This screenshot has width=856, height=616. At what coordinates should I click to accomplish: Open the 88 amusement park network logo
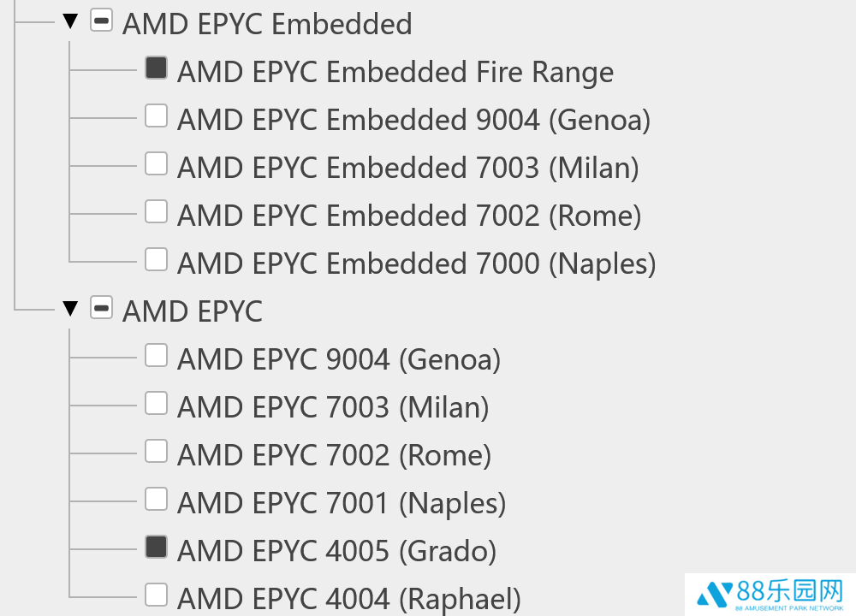pyautogui.click(x=770, y=594)
